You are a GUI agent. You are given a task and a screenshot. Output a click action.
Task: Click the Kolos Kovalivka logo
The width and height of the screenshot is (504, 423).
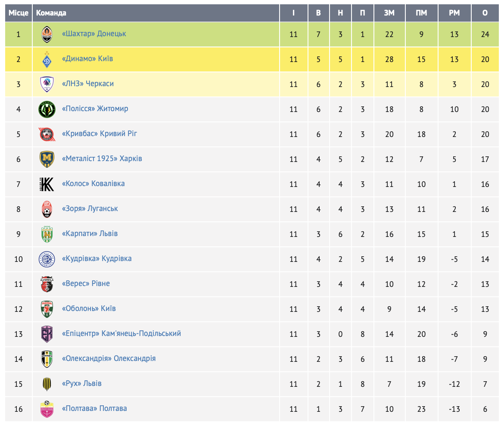click(x=47, y=184)
